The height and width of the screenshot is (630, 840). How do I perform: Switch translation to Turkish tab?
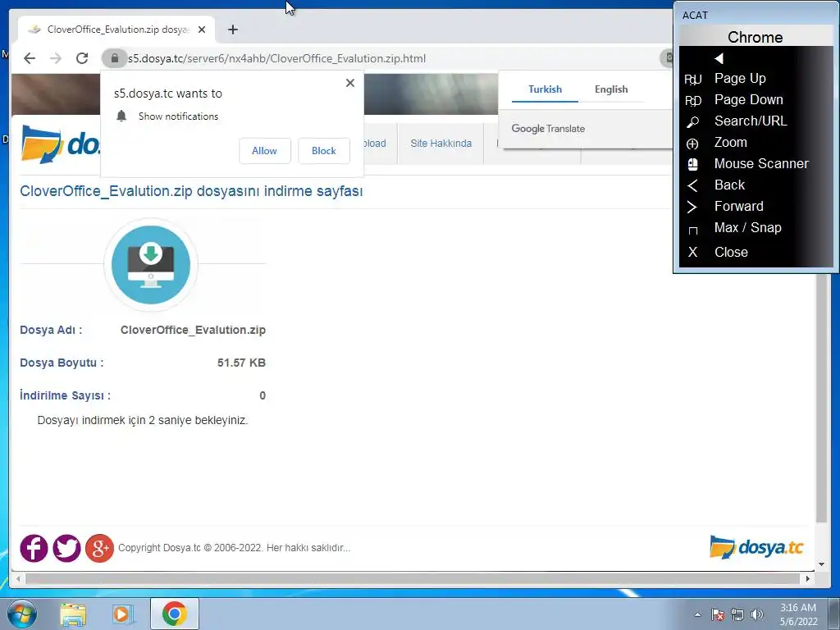tap(545, 89)
